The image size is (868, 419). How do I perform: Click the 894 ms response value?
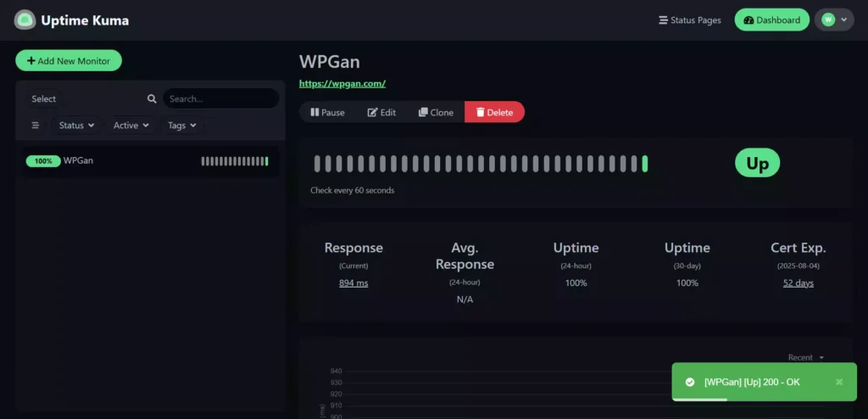click(x=353, y=283)
